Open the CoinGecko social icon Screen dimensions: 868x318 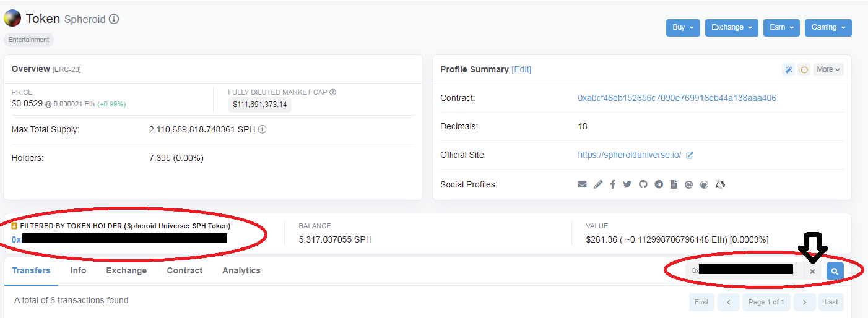tap(704, 184)
